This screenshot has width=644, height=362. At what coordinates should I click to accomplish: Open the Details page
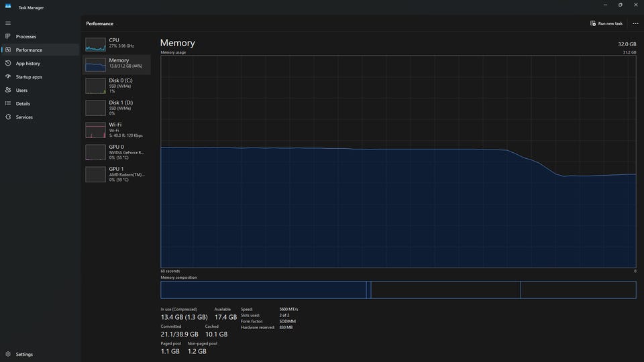(x=40, y=104)
